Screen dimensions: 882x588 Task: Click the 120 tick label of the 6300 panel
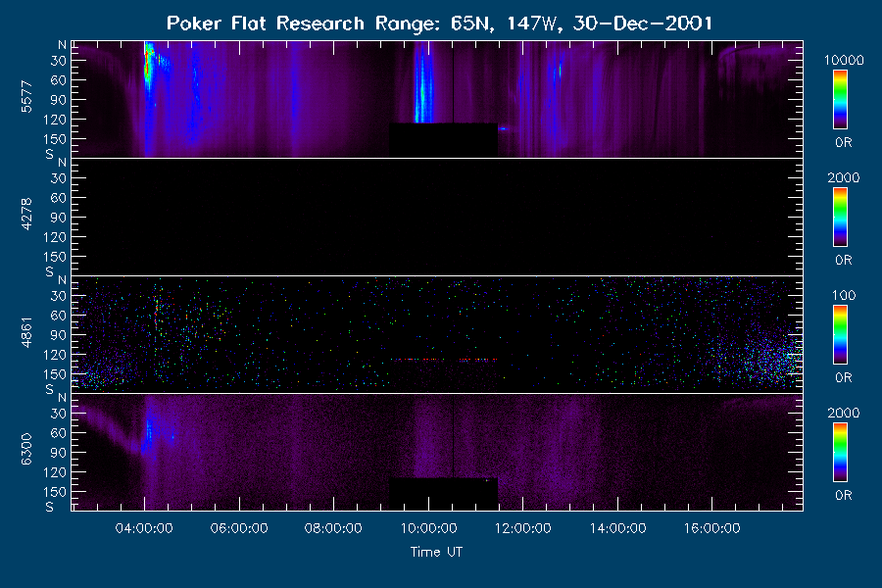coord(55,472)
